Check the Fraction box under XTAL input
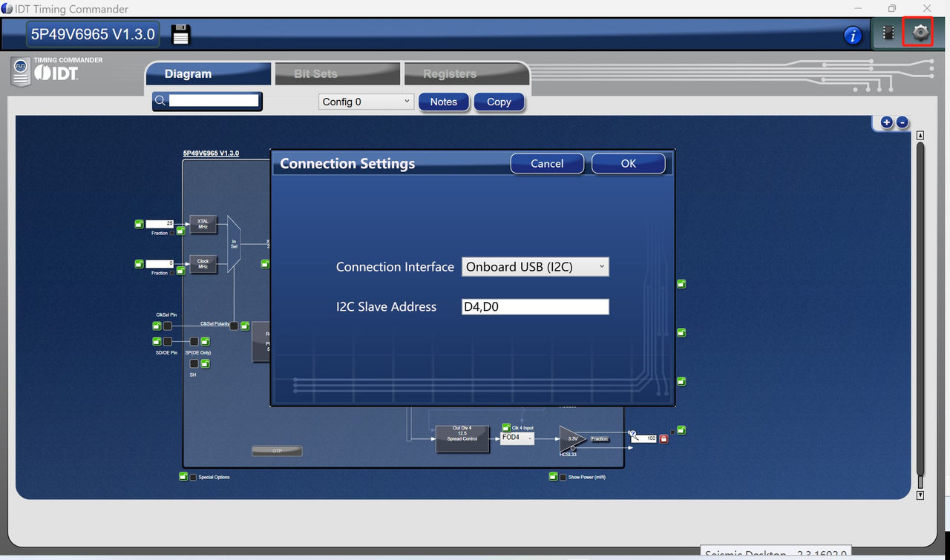Screen dimensions: 950x560 click(173, 233)
